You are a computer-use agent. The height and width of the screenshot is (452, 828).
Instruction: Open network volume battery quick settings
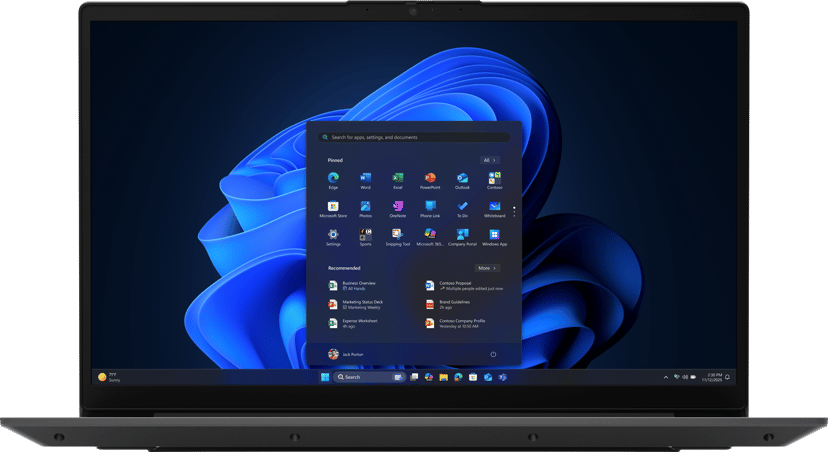[685, 377]
